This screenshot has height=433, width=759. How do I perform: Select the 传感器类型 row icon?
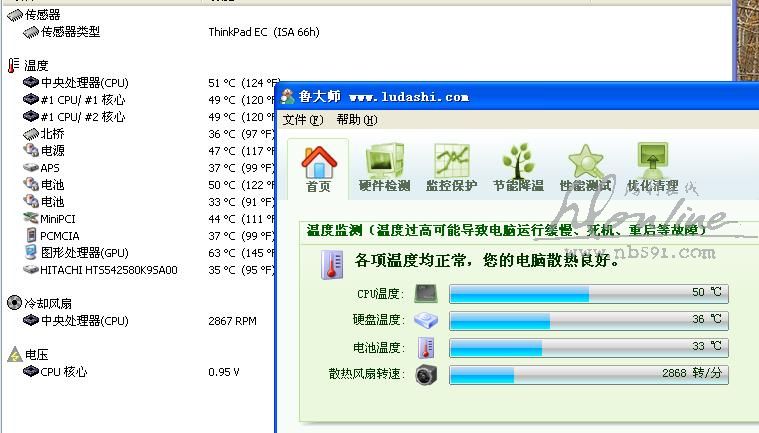(x=31, y=32)
